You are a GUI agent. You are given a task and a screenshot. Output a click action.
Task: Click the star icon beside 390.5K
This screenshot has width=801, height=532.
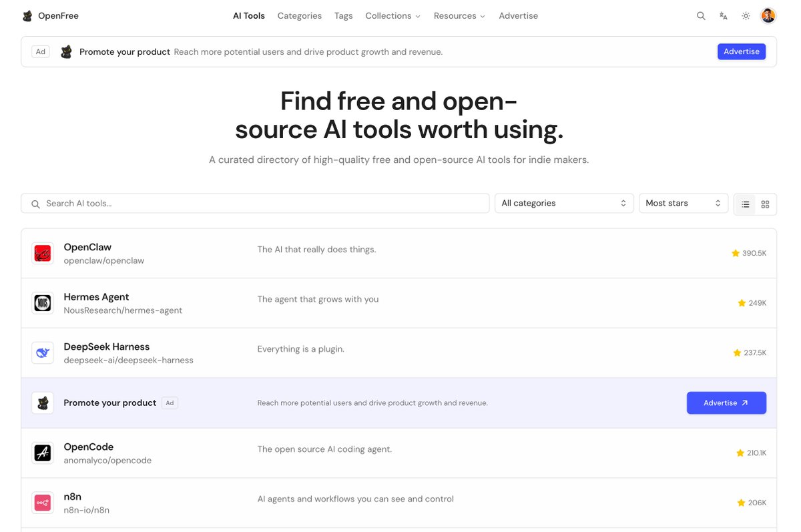pyautogui.click(x=736, y=254)
